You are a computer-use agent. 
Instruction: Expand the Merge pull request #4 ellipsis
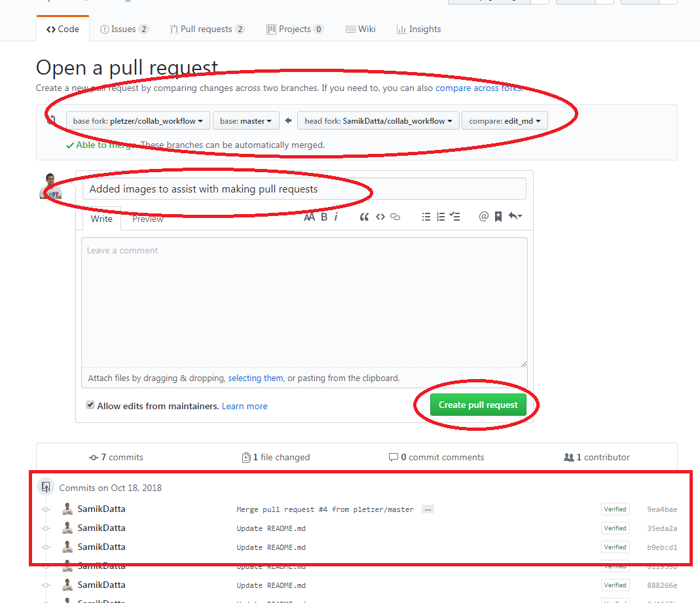tap(428, 509)
